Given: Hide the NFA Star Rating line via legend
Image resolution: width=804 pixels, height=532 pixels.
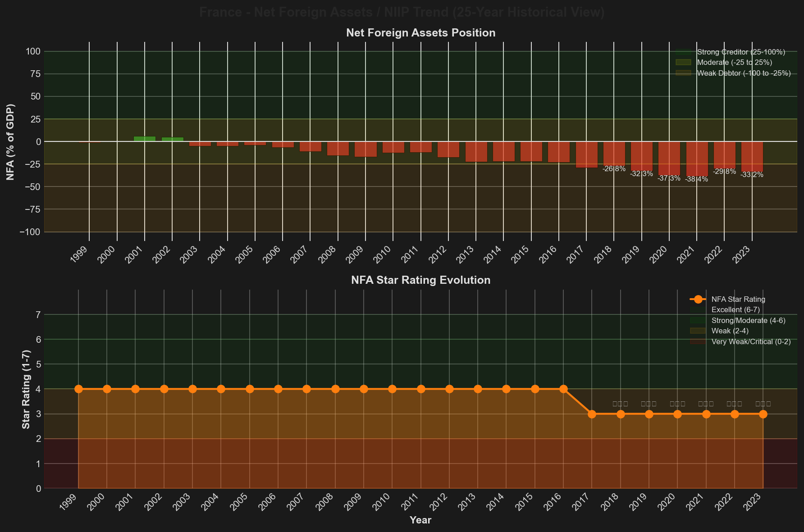Looking at the screenshot, I should pos(738,299).
